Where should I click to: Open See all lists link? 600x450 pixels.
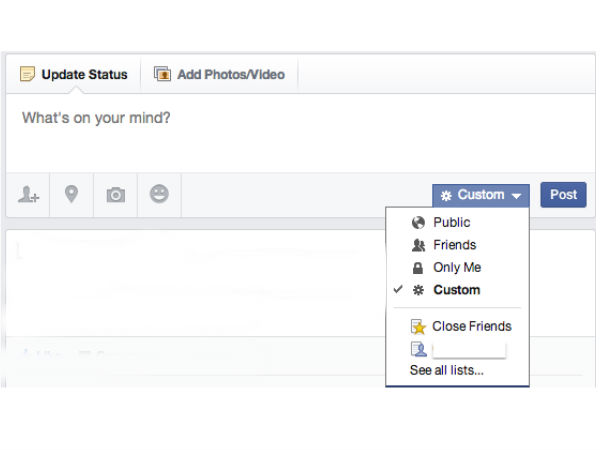447,371
